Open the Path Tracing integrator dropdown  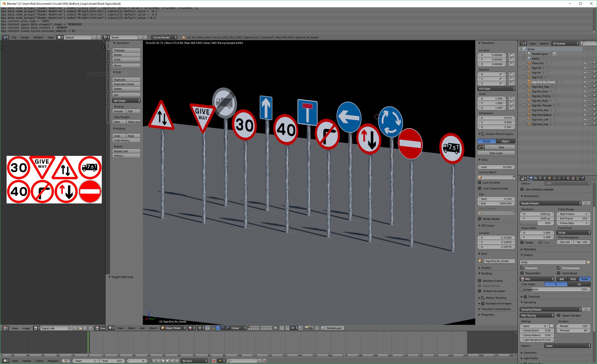coord(537,315)
